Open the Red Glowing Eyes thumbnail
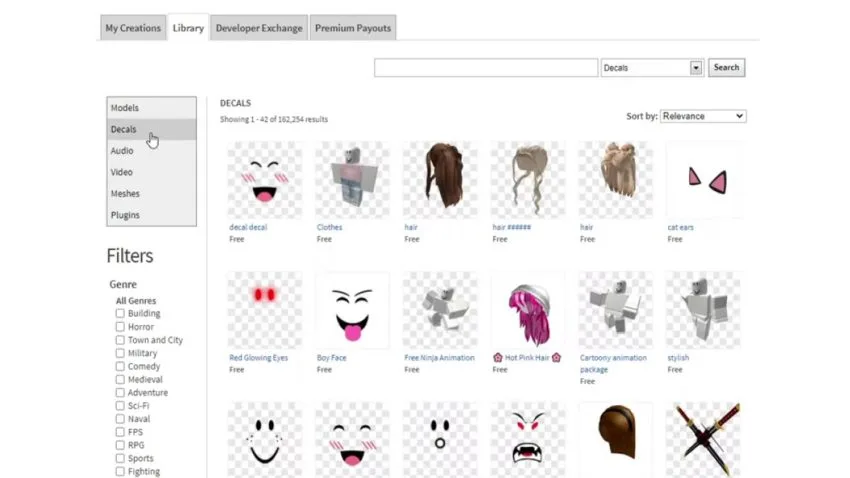 click(265, 310)
